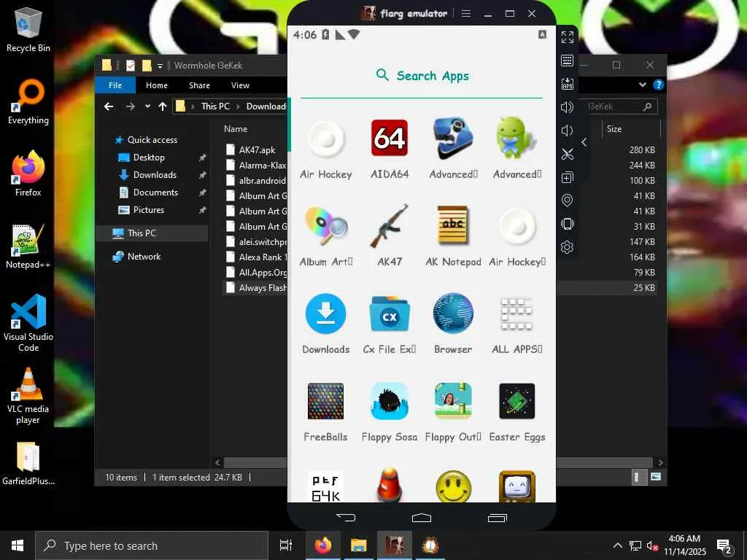Open the emulator hamburger menu
Viewport: 747px width, 560px height.
pyautogui.click(x=466, y=13)
